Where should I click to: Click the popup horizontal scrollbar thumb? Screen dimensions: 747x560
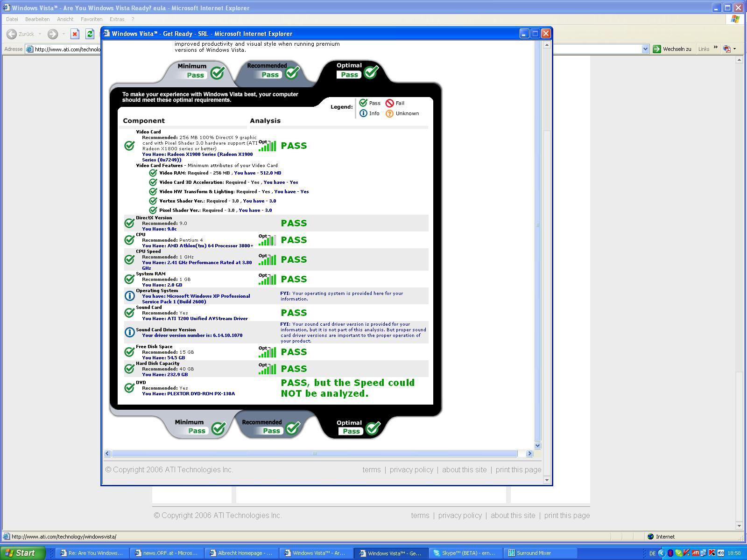click(x=314, y=453)
